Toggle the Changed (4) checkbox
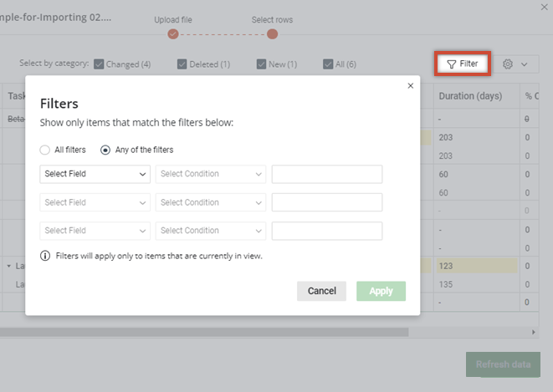 (x=99, y=64)
